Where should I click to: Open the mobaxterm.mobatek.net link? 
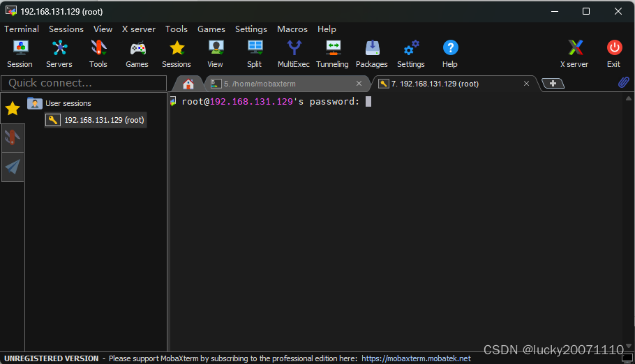click(x=416, y=358)
